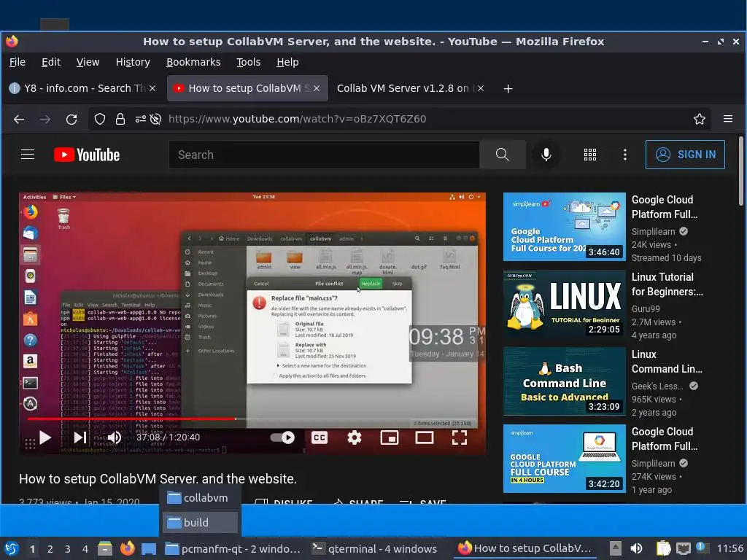Switch to workspace 4
The image size is (747, 560).
tap(85, 549)
